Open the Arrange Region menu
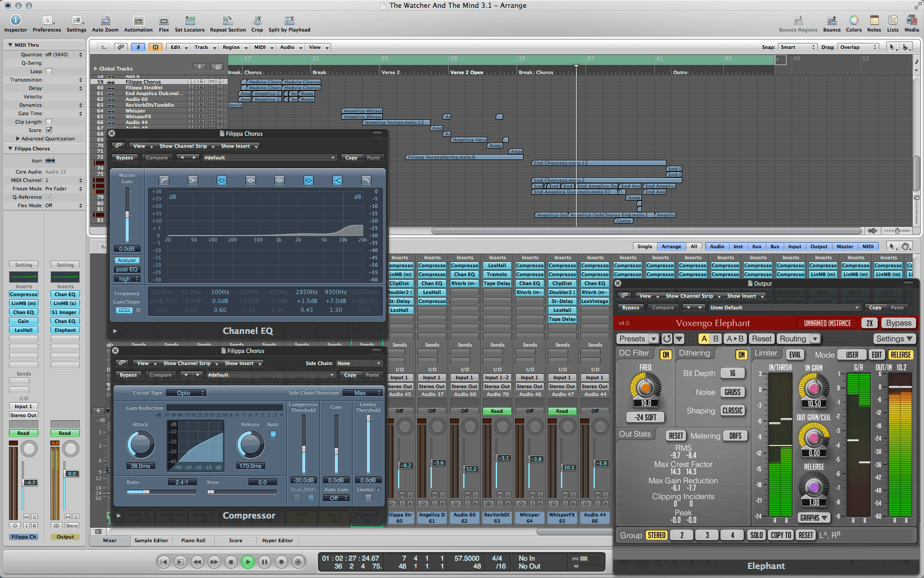The image size is (924, 578). pyautogui.click(x=234, y=47)
